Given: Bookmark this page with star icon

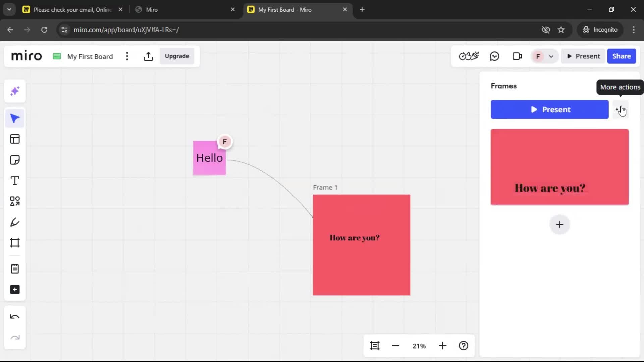Looking at the screenshot, I should [x=561, y=30].
